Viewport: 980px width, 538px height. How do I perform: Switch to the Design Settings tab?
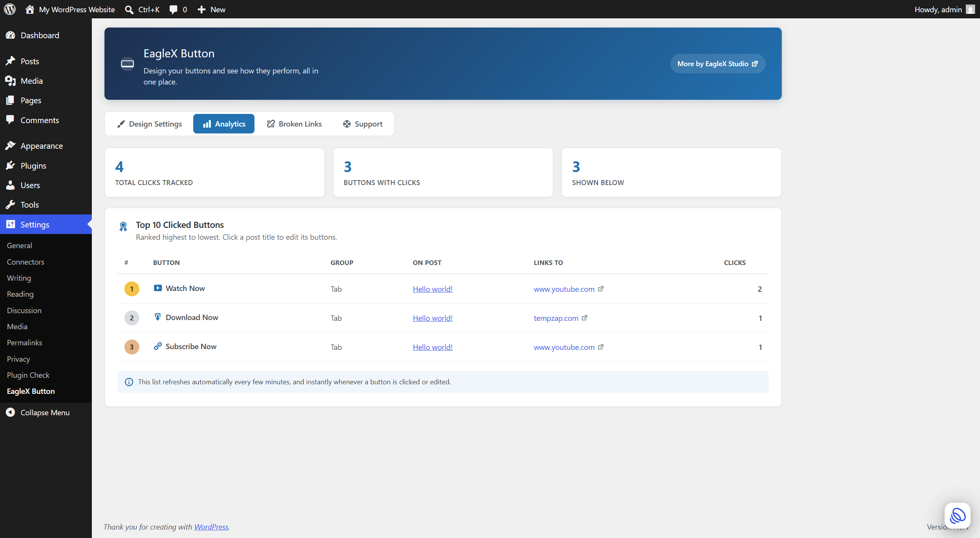[150, 124]
